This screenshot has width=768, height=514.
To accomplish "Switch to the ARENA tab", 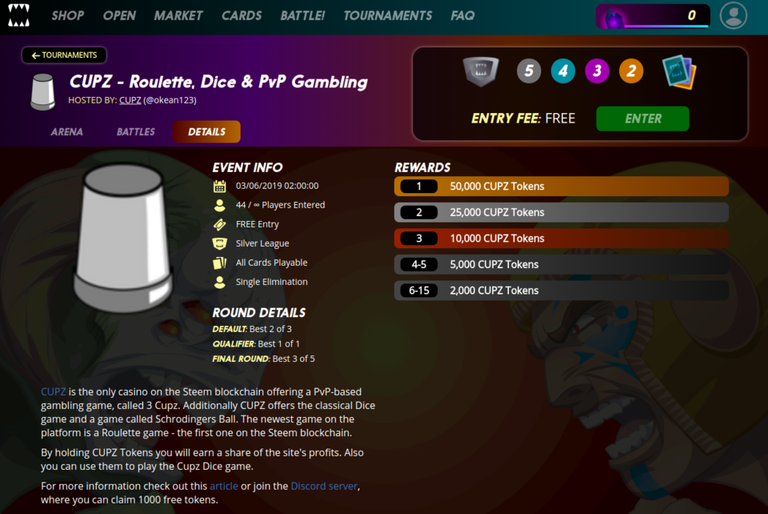I will [67, 132].
